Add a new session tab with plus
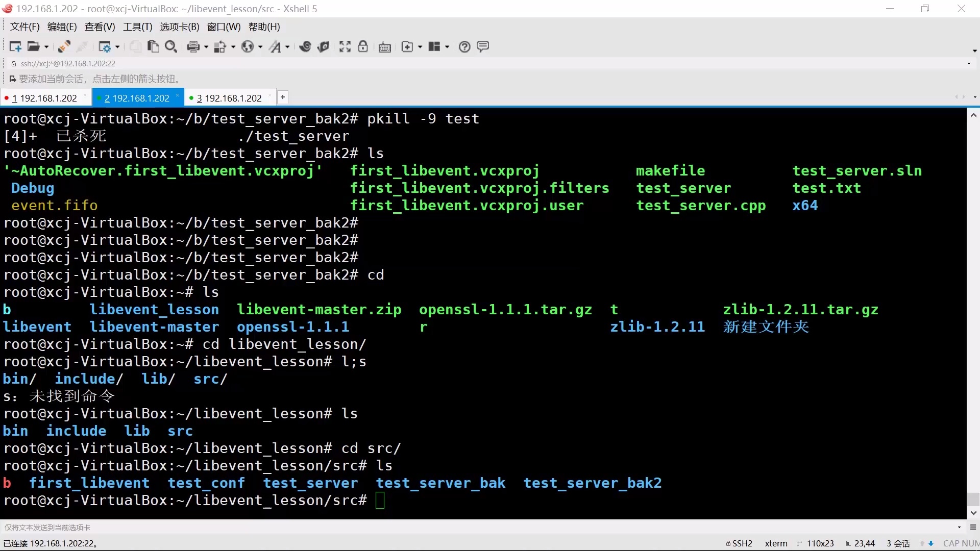Screen dimensions: 980x551 pos(282,97)
